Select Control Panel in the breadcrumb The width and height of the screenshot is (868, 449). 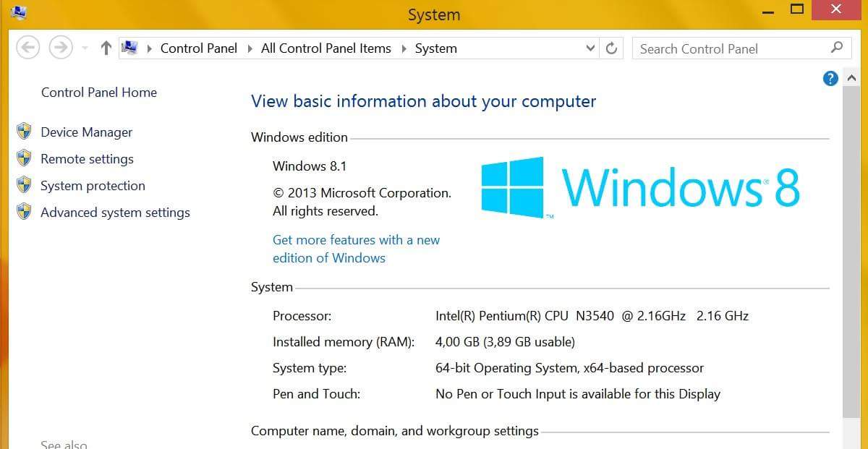pyautogui.click(x=198, y=48)
